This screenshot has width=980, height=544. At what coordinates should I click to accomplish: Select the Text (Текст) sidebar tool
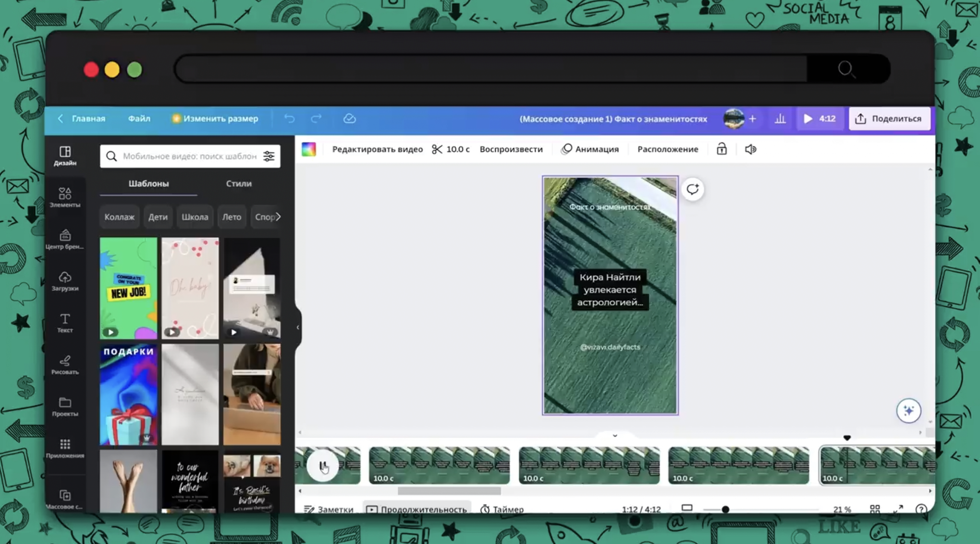point(65,323)
